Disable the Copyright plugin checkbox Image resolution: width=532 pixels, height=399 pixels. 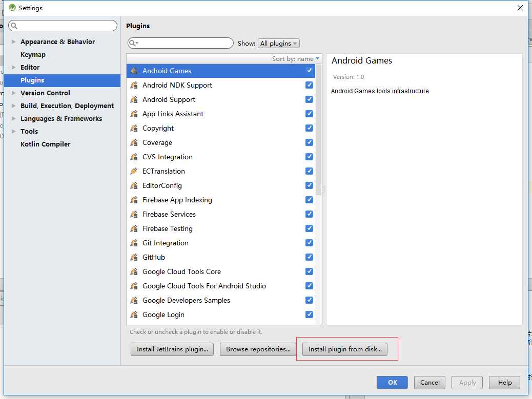point(309,128)
